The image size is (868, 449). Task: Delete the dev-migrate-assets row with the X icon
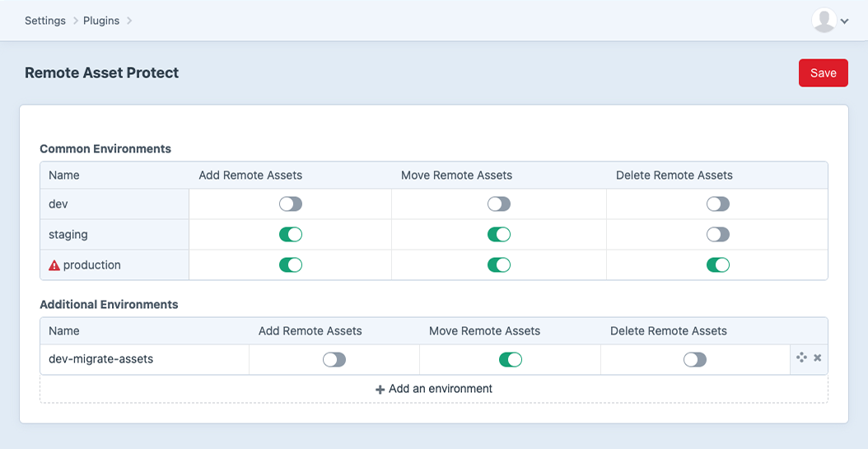(817, 358)
